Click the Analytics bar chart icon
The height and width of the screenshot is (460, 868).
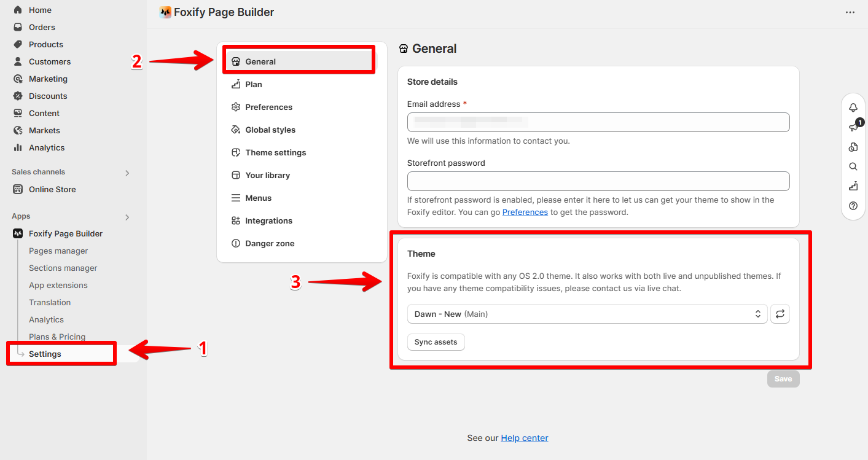(18, 147)
